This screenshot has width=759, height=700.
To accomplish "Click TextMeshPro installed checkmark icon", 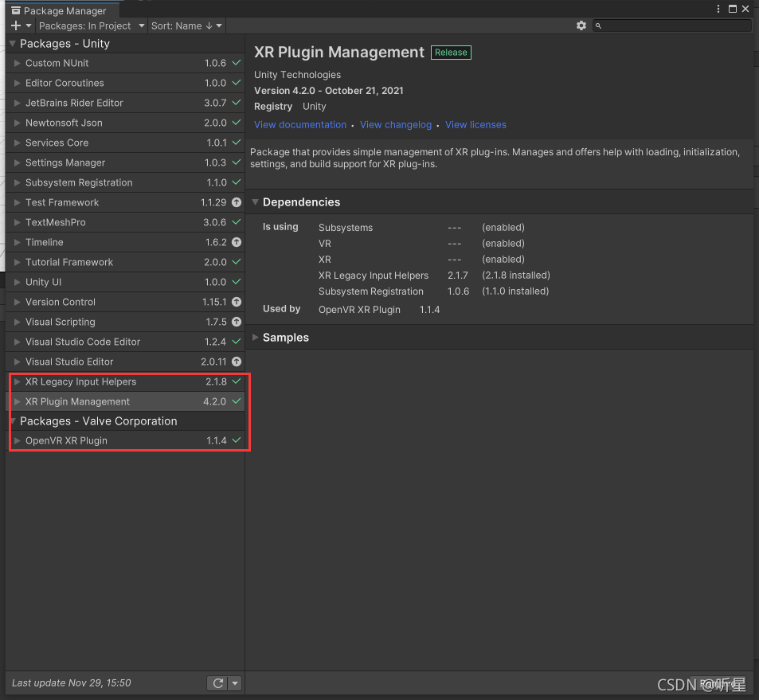I will pos(237,221).
